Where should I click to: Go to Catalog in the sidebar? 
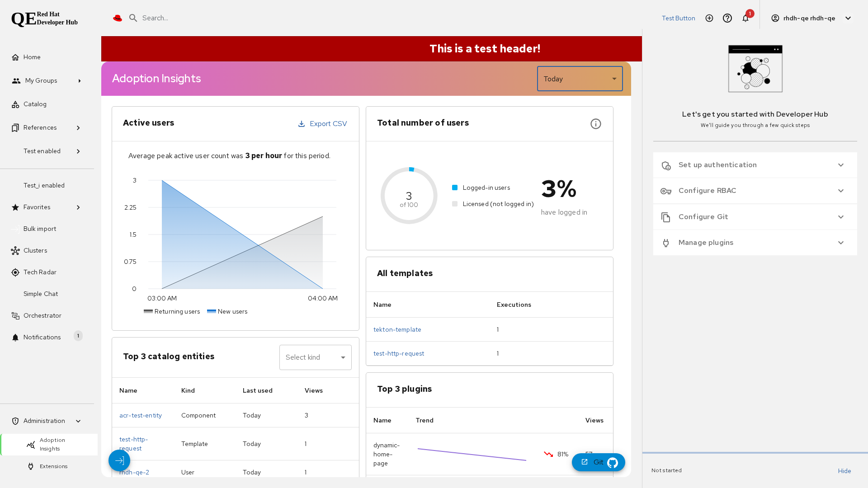click(35, 104)
